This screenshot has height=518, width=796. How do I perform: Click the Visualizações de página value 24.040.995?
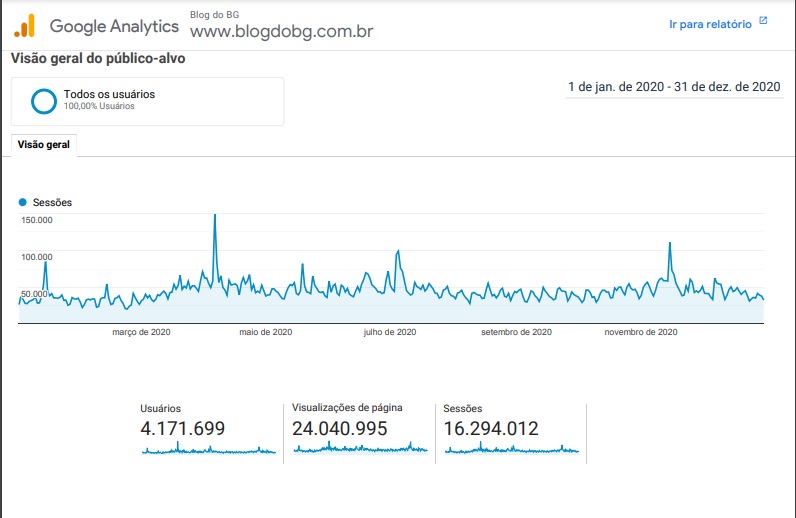pos(340,429)
